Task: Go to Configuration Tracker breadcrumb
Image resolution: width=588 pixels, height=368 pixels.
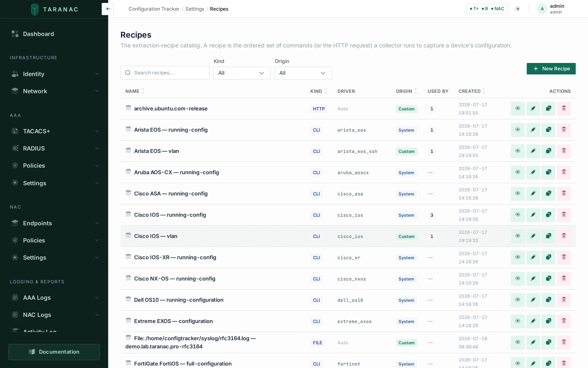Action: [154, 9]
